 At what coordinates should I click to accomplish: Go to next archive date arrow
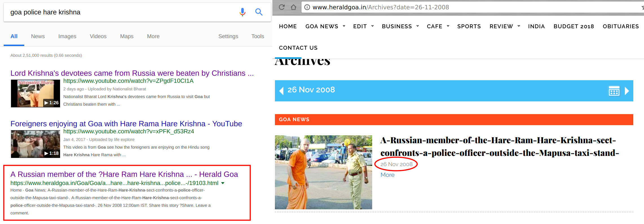click(x=627, y=91)
